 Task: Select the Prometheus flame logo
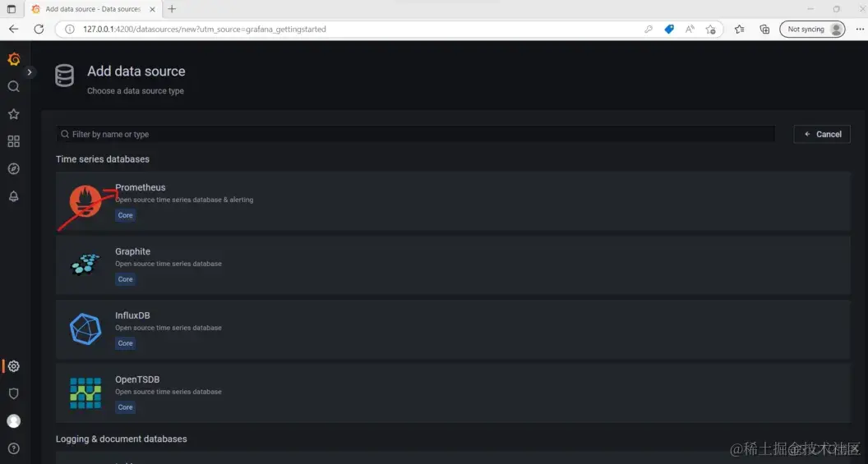click(85, 200)
